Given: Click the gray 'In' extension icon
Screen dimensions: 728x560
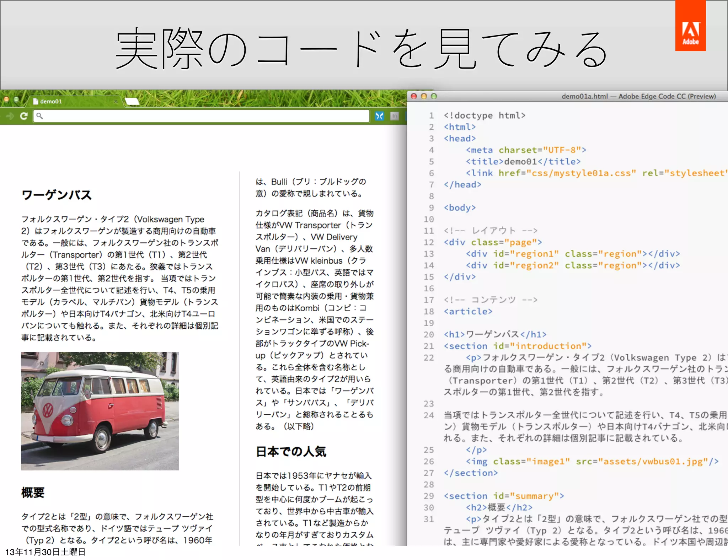Looking at the screenshot, I should pyautogui.click(x=394, y=116).
